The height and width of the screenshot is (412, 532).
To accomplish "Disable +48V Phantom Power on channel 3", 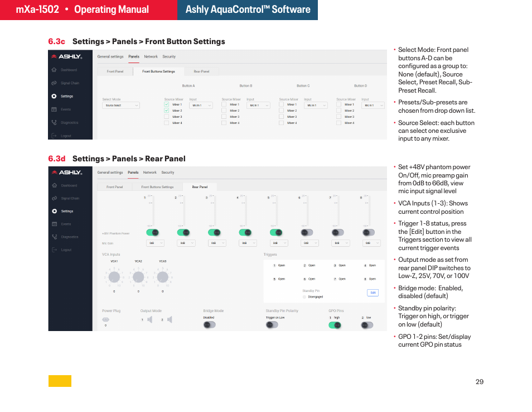I will [x=215, y=233].
